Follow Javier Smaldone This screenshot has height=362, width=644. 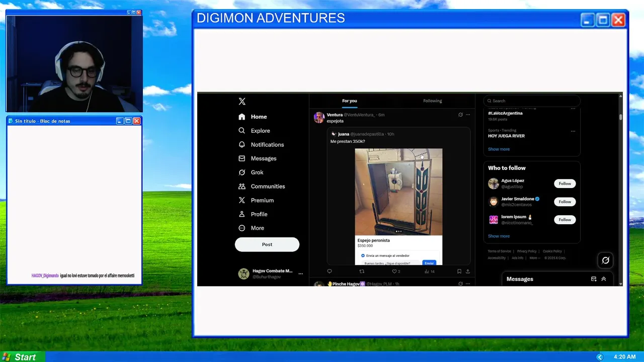tap(565, 202)
